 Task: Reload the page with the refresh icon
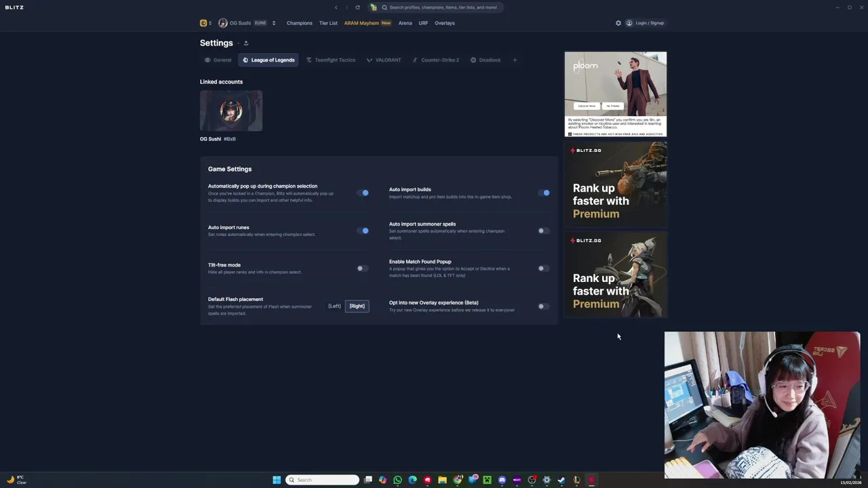point(357,7)
